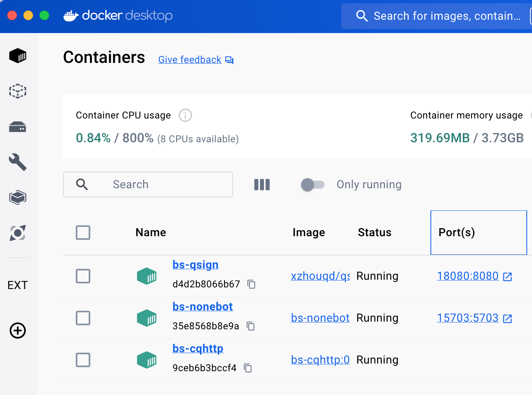Click the Container memory usage label

coord(466,115)
